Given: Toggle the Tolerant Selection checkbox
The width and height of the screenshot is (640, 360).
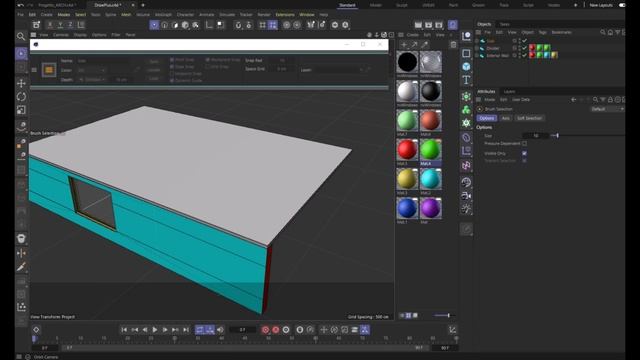Looking at the screenshot, I should [x=524, y=161].
